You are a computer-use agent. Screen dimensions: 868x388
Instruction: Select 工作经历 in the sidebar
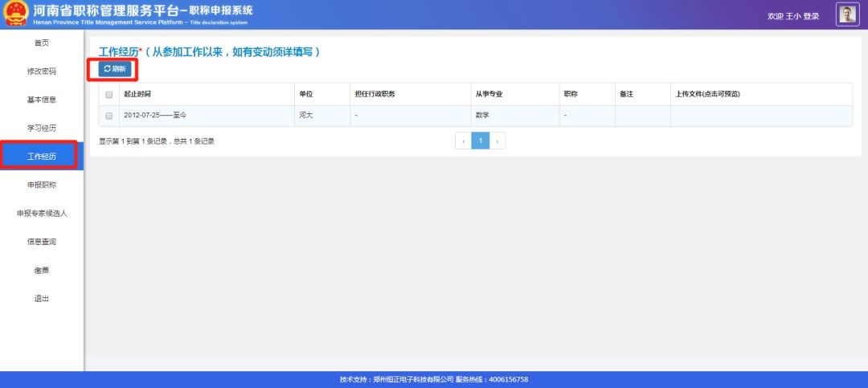point(42,157)
